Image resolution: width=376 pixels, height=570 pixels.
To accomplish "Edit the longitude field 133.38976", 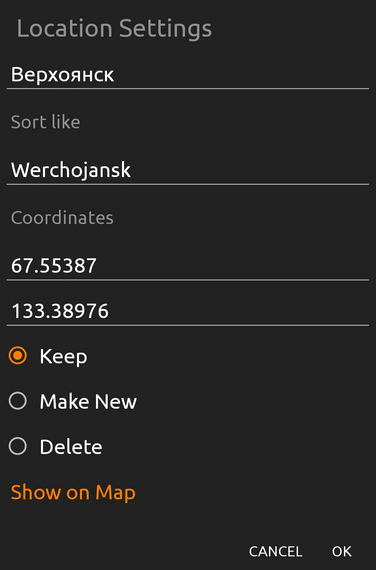I will [188, 311].
